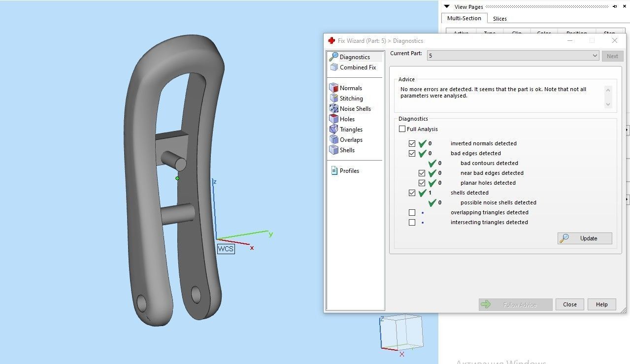Toggle planar holes detected checkbox

coord(422,183)
